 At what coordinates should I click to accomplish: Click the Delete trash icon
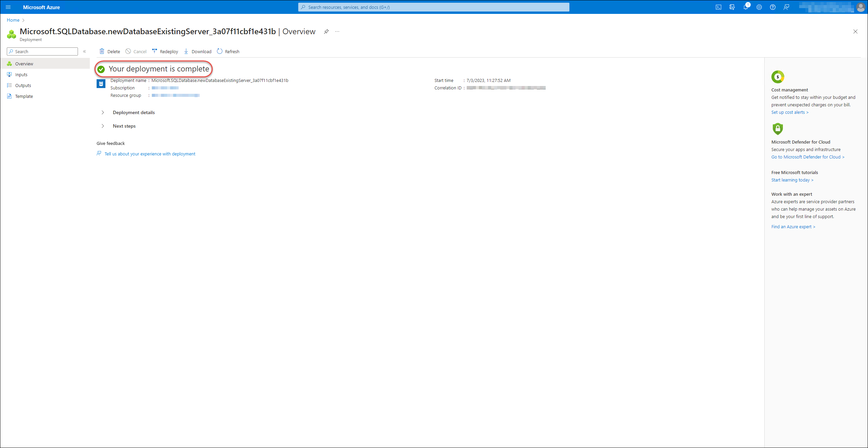tap(102, 51)
